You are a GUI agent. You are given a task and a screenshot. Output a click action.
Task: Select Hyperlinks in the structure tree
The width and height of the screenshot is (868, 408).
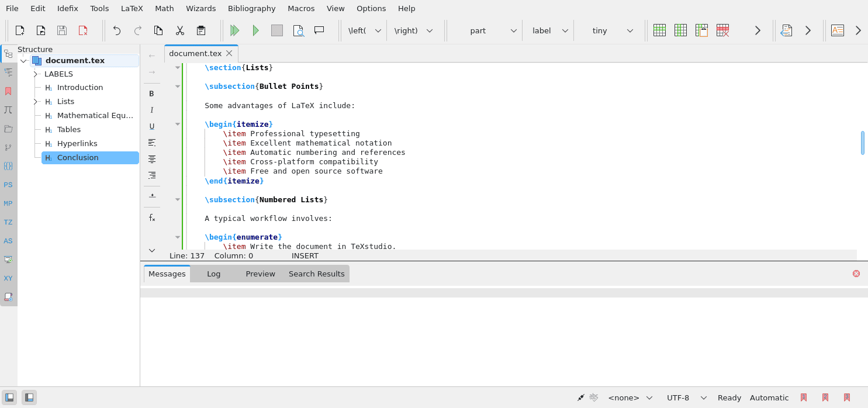(77, 144)
